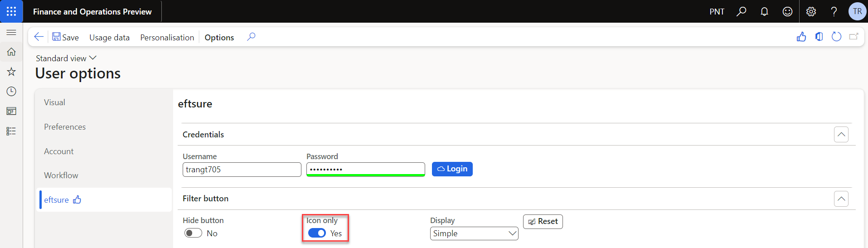Refresh the page icon
This screenshot has width=868, height=248.
coord(837,37)
